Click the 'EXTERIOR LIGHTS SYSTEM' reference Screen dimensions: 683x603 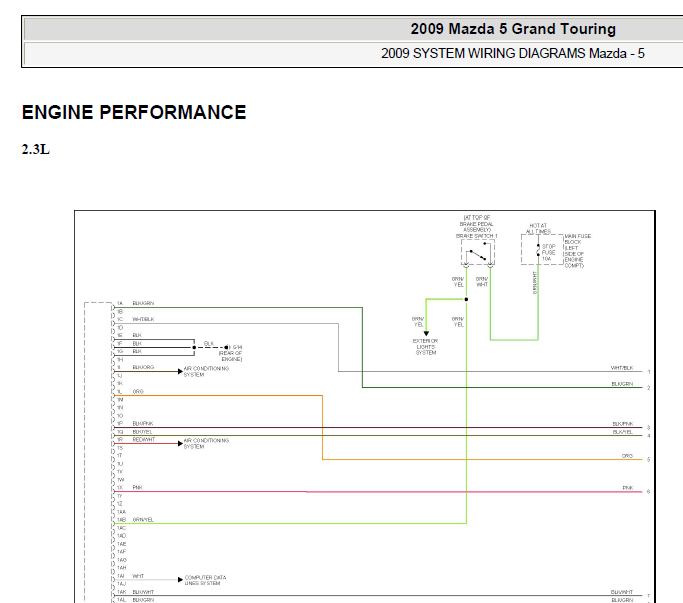click(426, 347)
